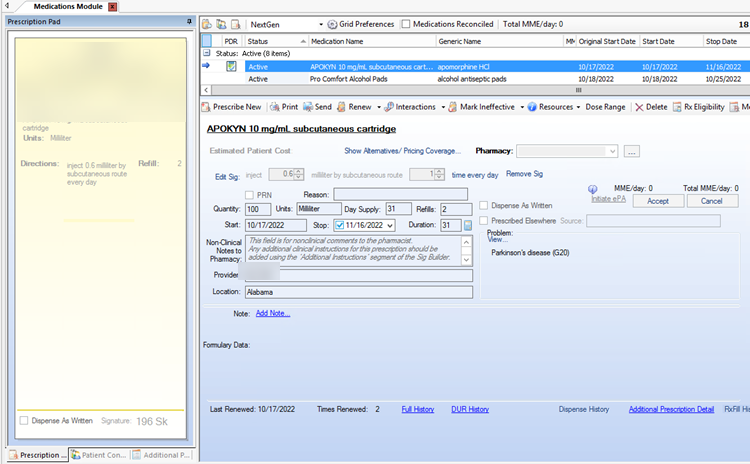Click the Generic Name column header

[x=499, y=41]
